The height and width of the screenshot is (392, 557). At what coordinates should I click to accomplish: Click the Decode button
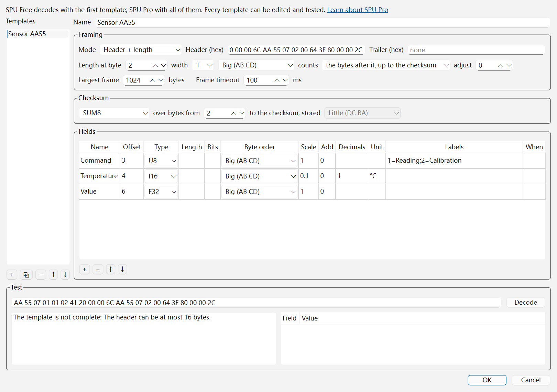click(526, 302)
